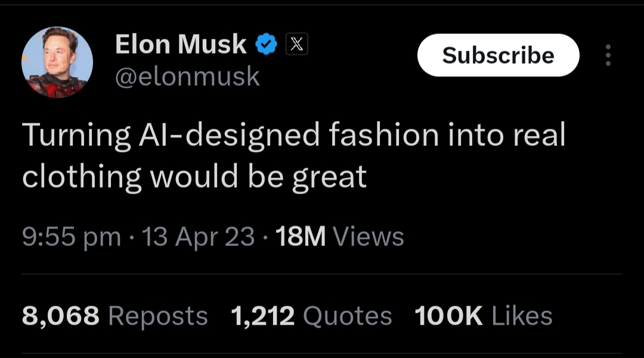Click the word "AI-designed" in the tweet
This screenshot has width=644, height=358.
coord(228,136)
